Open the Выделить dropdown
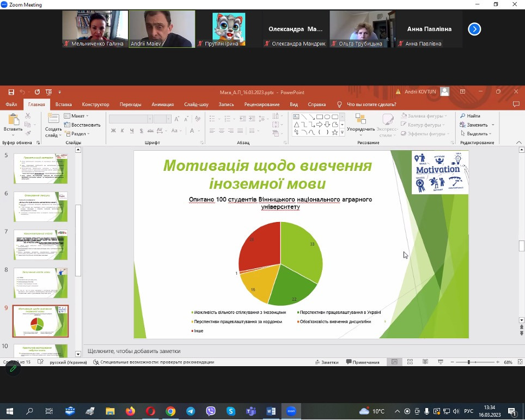525x420 pixels. (x=477, y=133)
